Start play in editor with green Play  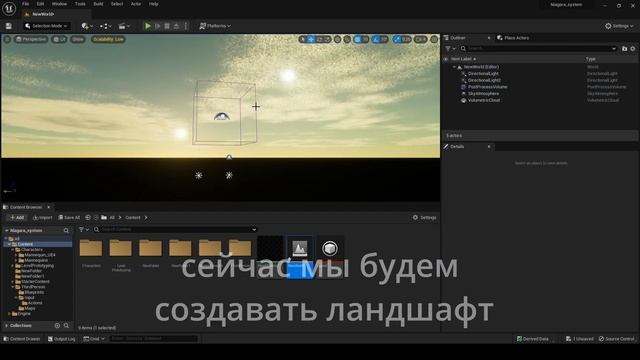(148, 26)
